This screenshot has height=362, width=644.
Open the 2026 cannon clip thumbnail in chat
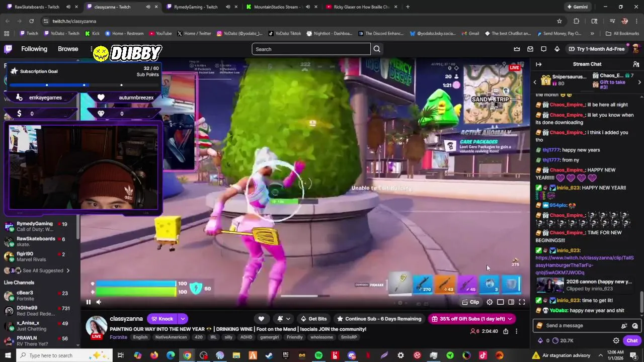click(x=550, y=285)
